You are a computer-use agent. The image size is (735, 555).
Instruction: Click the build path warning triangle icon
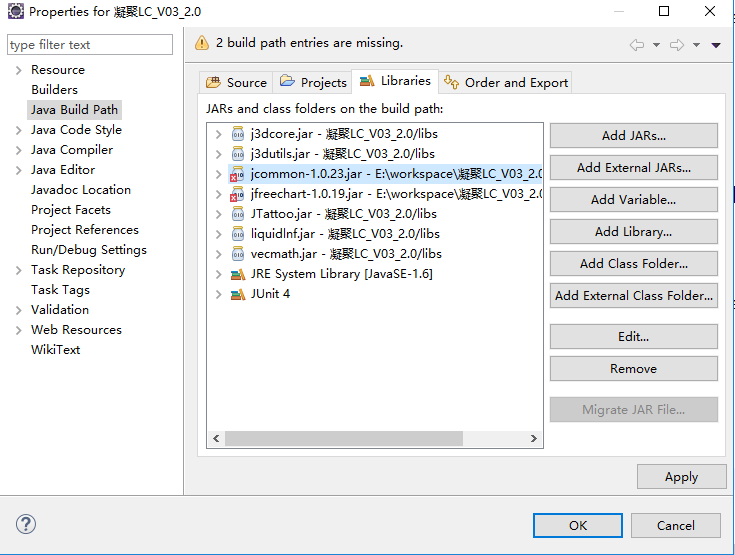pyautogui.click(x=202, y=43)
